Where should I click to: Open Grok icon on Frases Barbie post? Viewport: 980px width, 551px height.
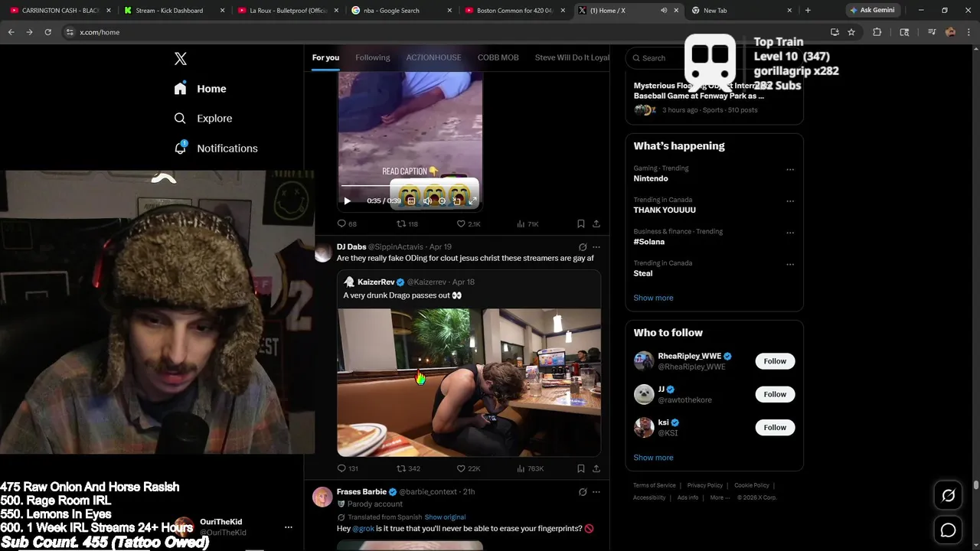(x=583, y=492)
